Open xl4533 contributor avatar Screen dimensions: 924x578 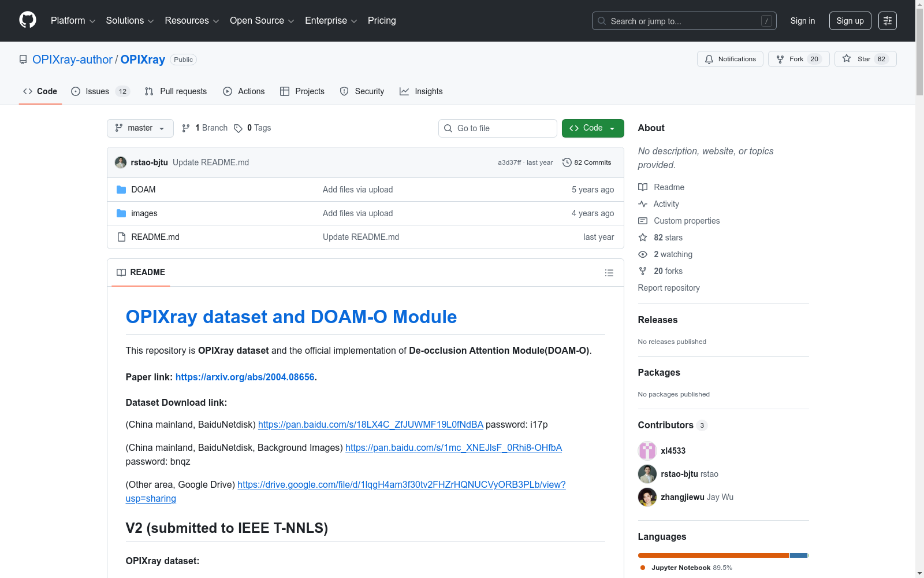(647, 451)
